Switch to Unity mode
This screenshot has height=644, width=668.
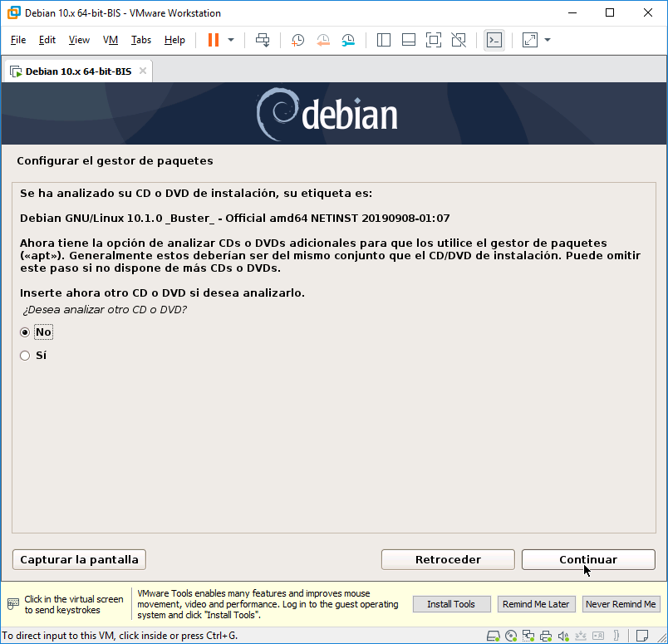[459, 40]
